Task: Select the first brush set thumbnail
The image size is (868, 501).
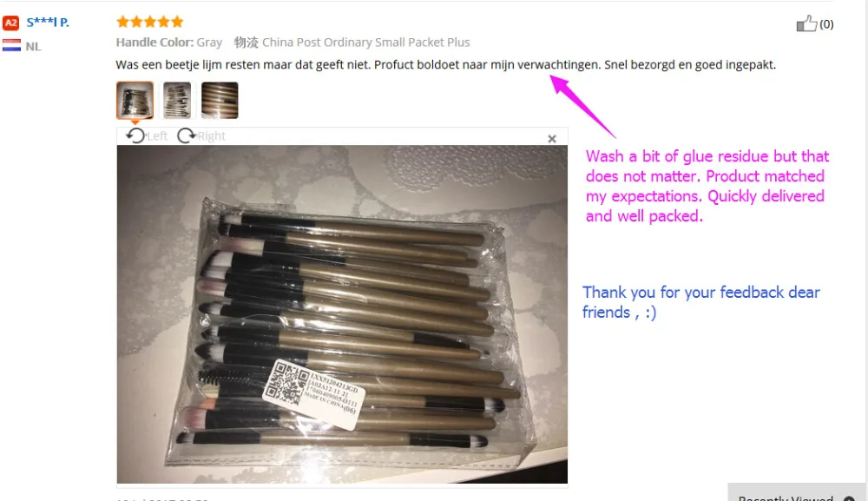Action: [x=135, y=100]
